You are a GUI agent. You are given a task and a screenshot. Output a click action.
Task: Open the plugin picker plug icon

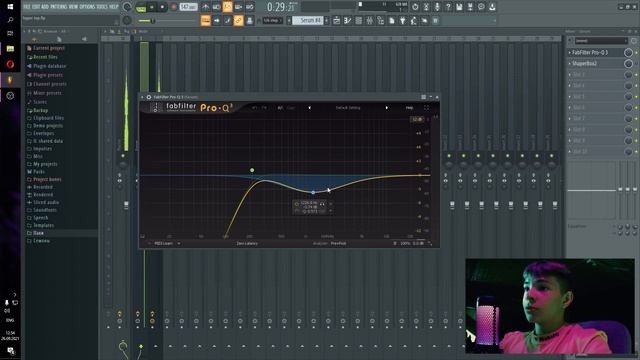pos(403,20)
